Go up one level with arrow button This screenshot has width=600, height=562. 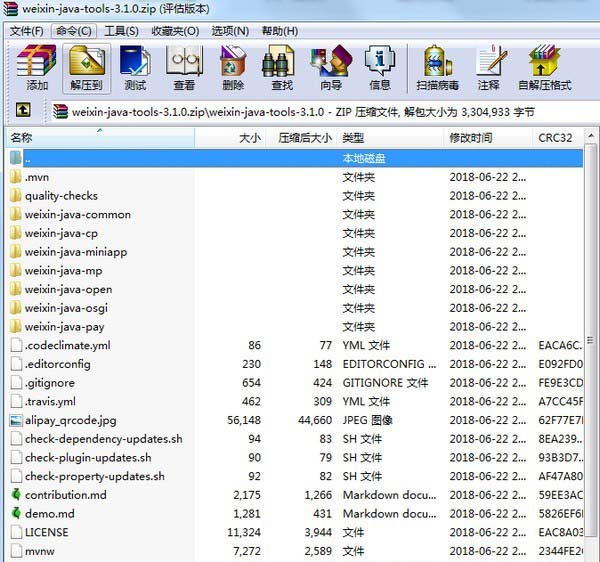(23, 110)
